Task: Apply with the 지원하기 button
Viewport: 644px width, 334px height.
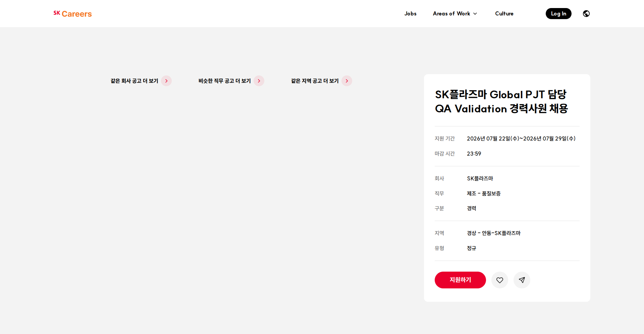Action: coord(460,280)
